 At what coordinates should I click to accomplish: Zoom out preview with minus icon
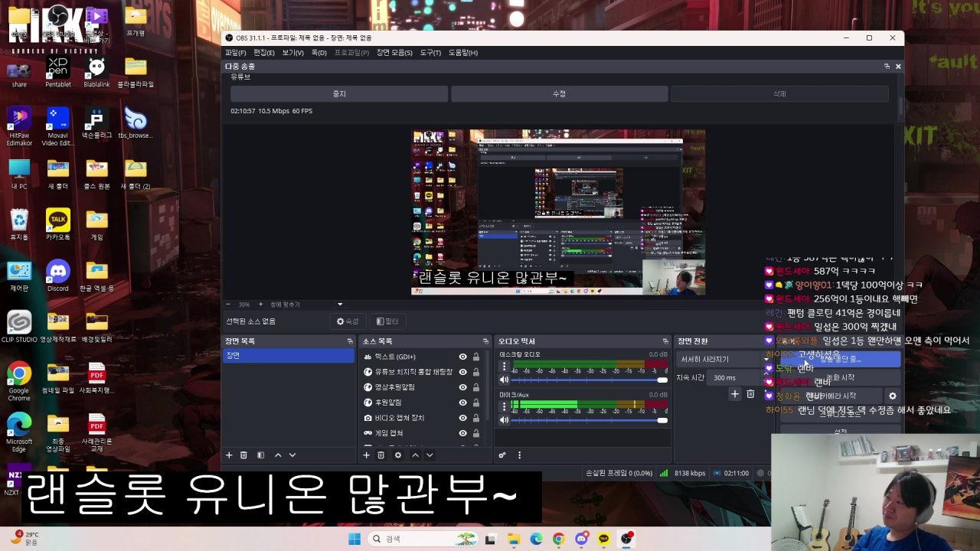(x=228, y=304)
